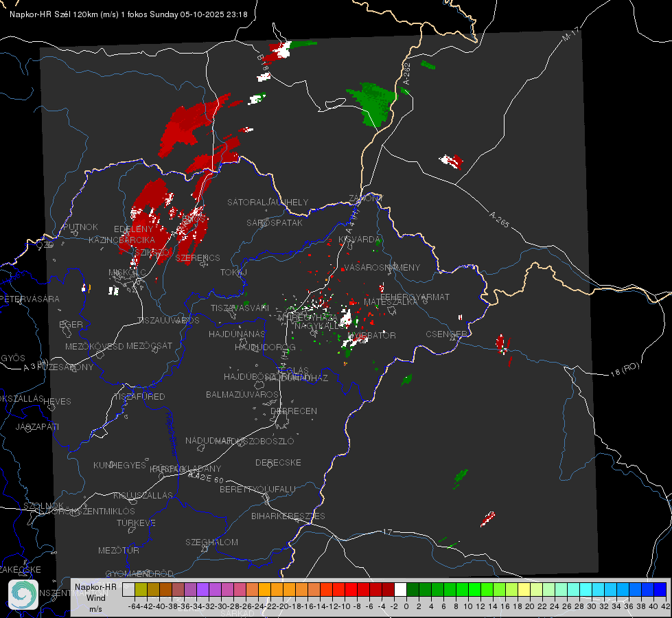Image resolution: width=672 pixels, height=618 pixels.
Task: Click the M-17 road label
Action: (x=571, y=34)
